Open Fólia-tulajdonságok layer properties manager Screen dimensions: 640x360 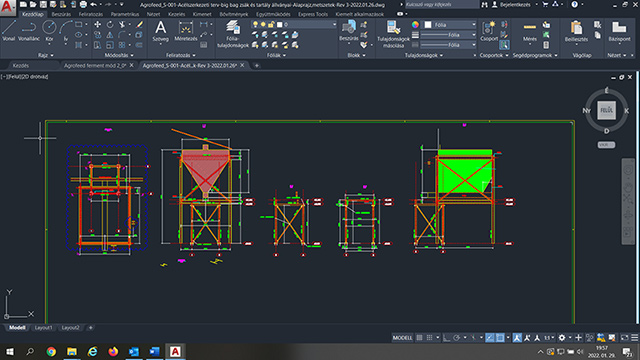233,33
